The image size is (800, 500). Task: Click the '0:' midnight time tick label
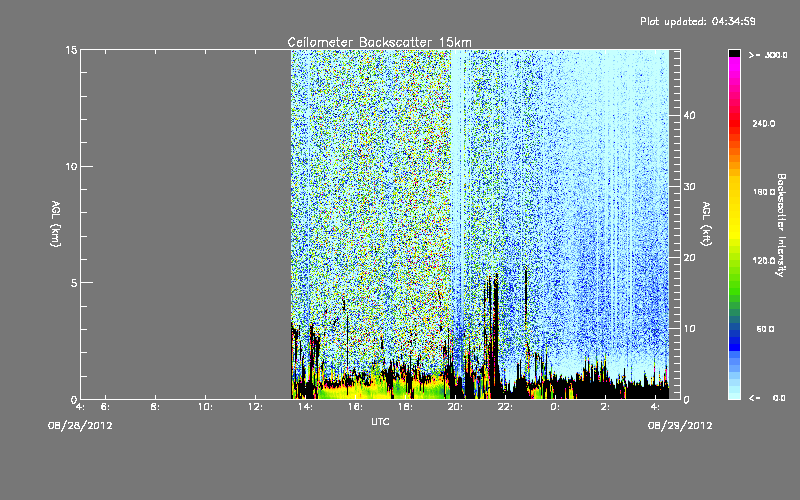pyautogui.click(x=555, y=407)
